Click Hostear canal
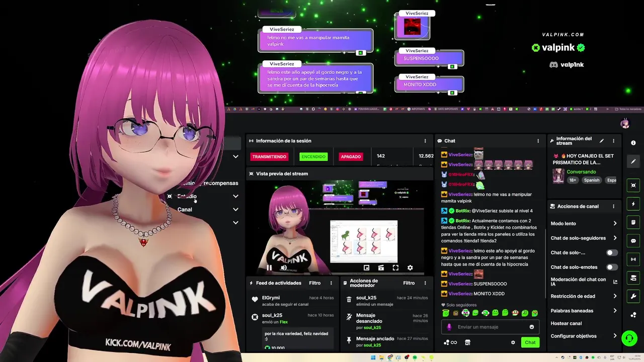 pos(566,323)
